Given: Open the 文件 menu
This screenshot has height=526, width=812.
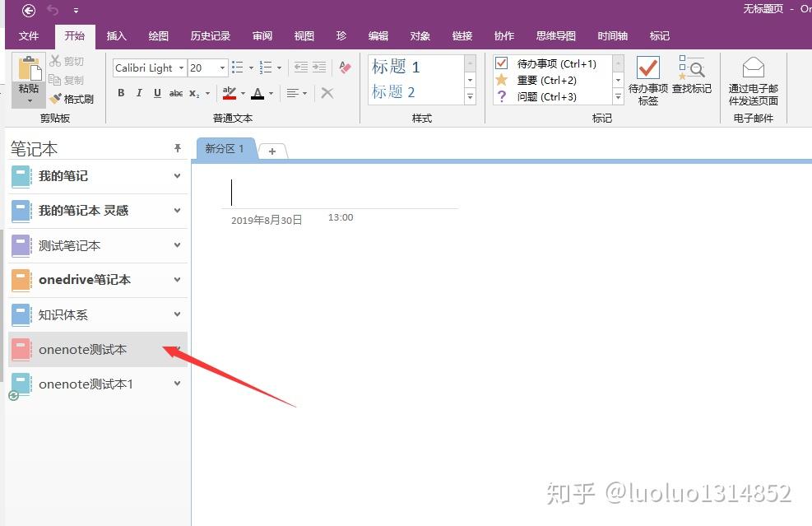Looking at the screenshot, I should (29, 35).
